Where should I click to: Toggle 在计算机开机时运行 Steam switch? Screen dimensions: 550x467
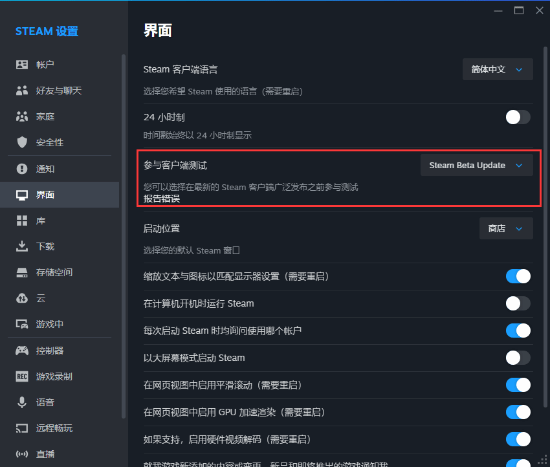tap(518, 303)
